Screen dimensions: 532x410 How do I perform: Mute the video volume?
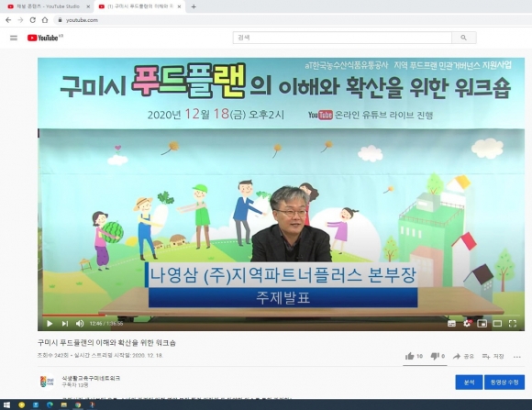pyautogui.click(x=80, y=324)
